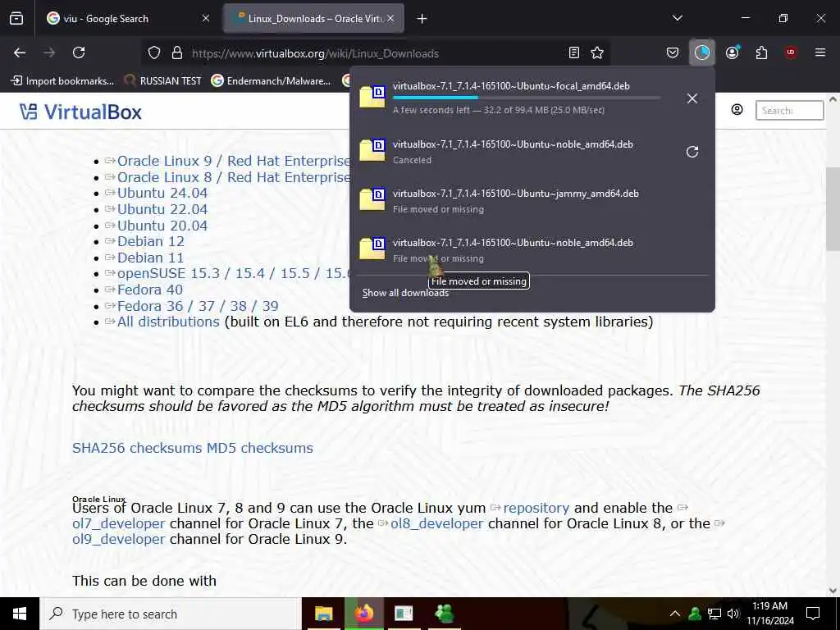The height and width of the screenshot is (630, 840).
Task: Click the focal download progress bar
Action: point(526,98)
